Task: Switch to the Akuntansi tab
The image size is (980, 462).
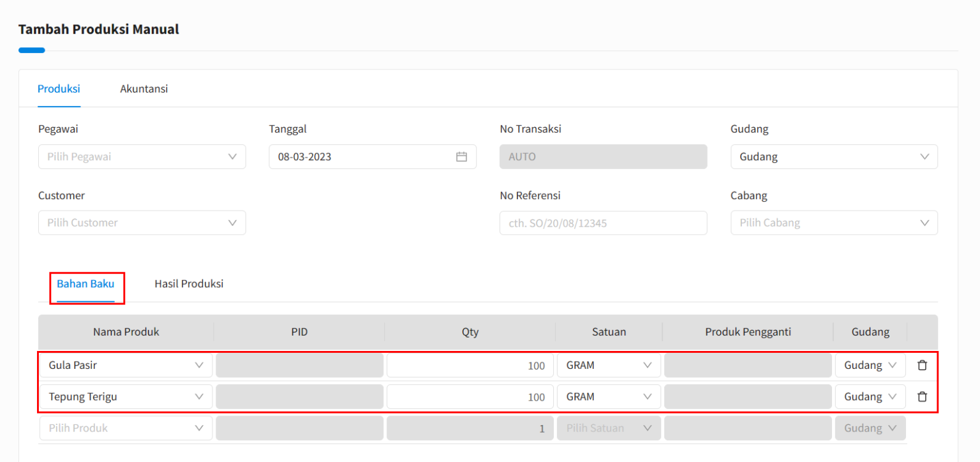Action: point(144,89)
